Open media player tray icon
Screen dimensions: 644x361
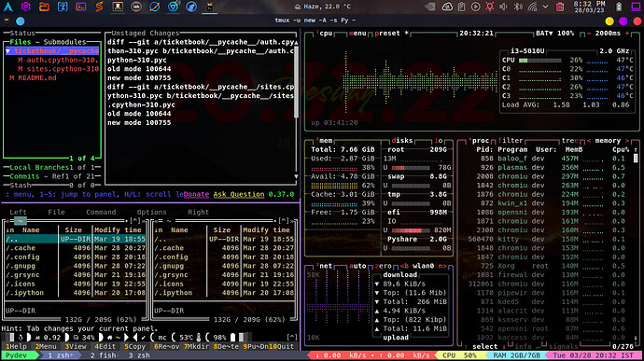pos(476,7)
